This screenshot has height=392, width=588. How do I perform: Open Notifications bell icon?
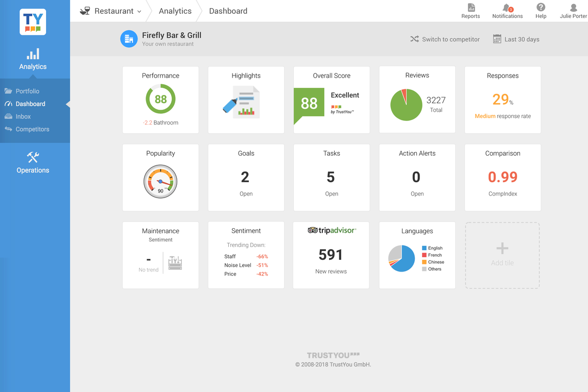pyautogui.click(x=507, y=8)
